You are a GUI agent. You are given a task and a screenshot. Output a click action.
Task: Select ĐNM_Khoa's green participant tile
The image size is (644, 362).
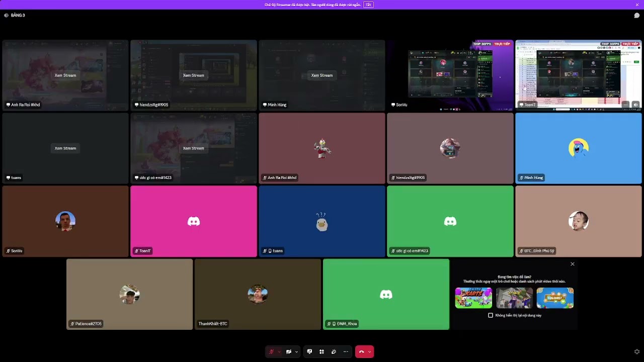(386, 294)
